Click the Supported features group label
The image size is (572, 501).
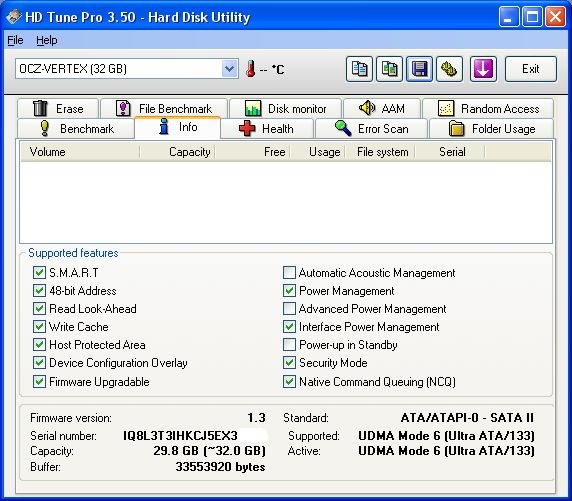click(x=73, y=253)
